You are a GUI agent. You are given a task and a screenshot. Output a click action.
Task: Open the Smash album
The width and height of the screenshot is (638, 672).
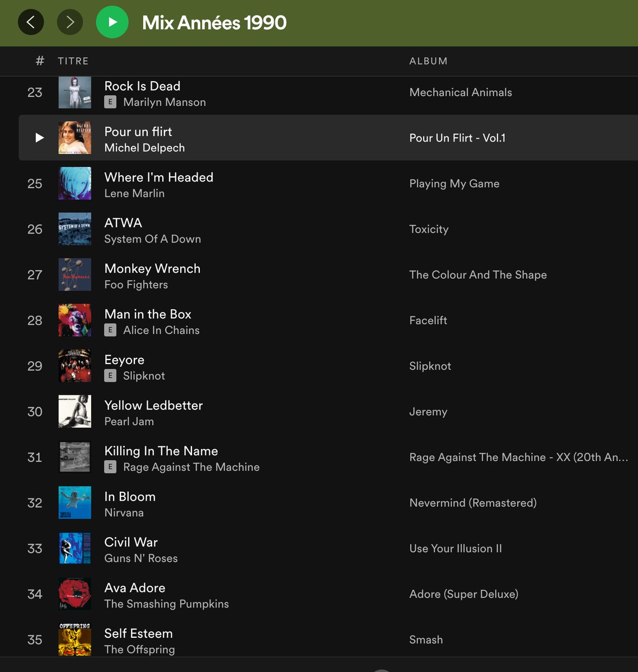[x=426, y=640]
